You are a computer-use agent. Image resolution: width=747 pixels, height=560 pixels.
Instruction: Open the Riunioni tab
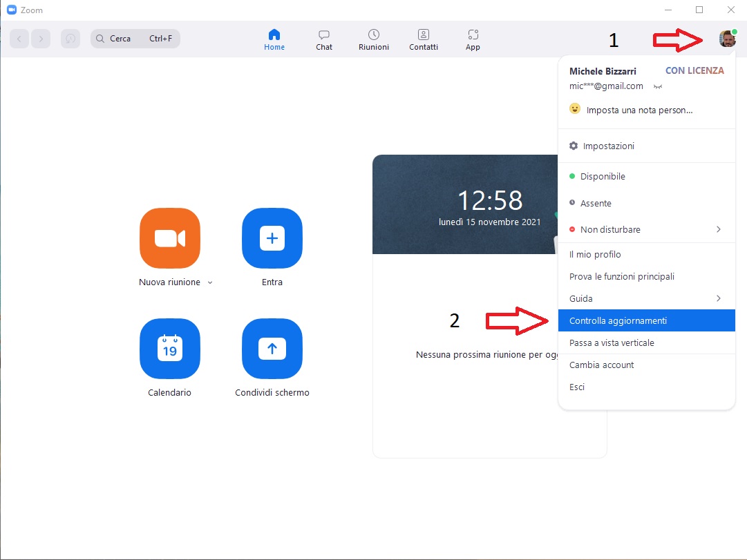(x=373, y=40)
